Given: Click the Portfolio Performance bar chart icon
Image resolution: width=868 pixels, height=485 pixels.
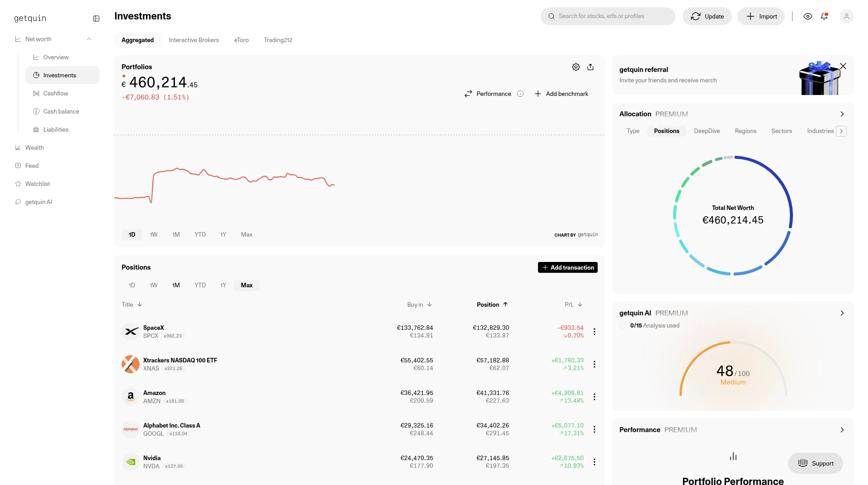Looking at the screenshot, I should click(x=733, y=456).
